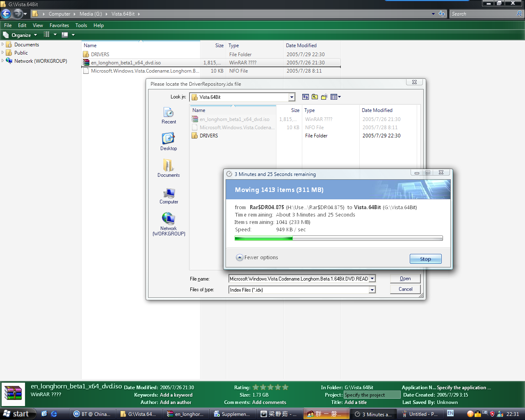The width and height of the screenshot is (525, 420).
Task: Click the preview pane layout icon in toolbar
Action: point(64,35)
